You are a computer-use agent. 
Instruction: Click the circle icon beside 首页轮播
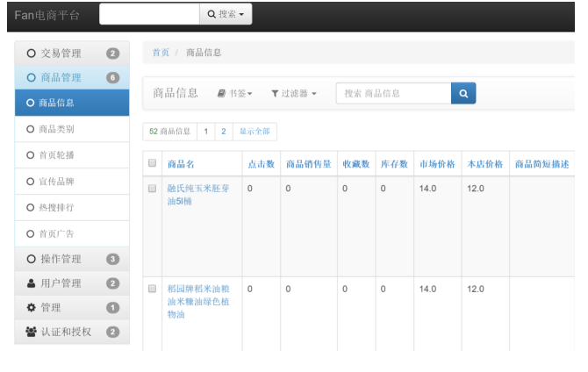[x=31, y=155]
